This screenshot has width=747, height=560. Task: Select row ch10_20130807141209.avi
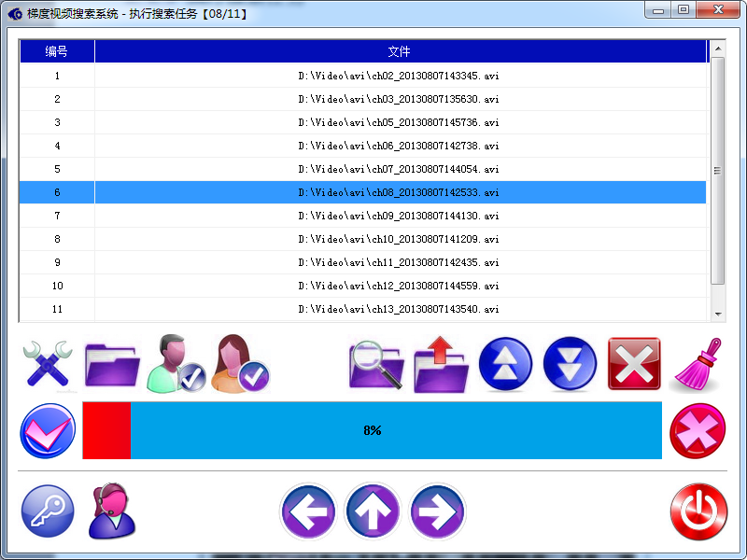tap(362, 239)
